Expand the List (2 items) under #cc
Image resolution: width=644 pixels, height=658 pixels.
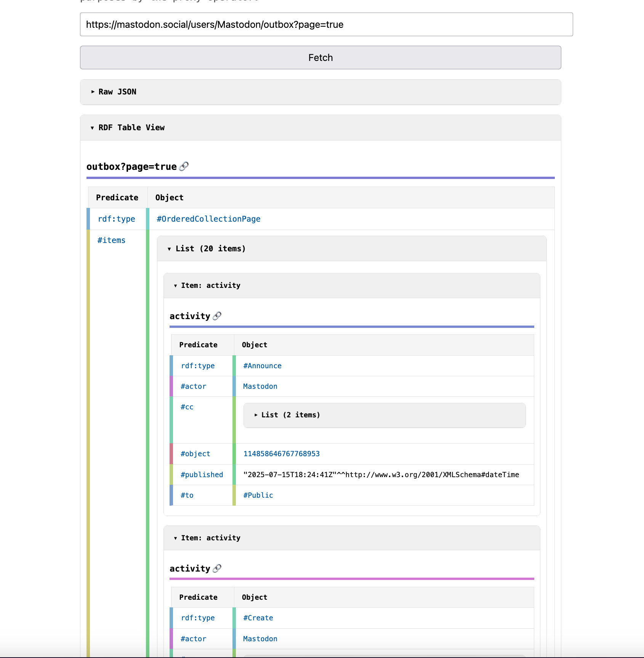pyautogui.click(x=384, y=415)
